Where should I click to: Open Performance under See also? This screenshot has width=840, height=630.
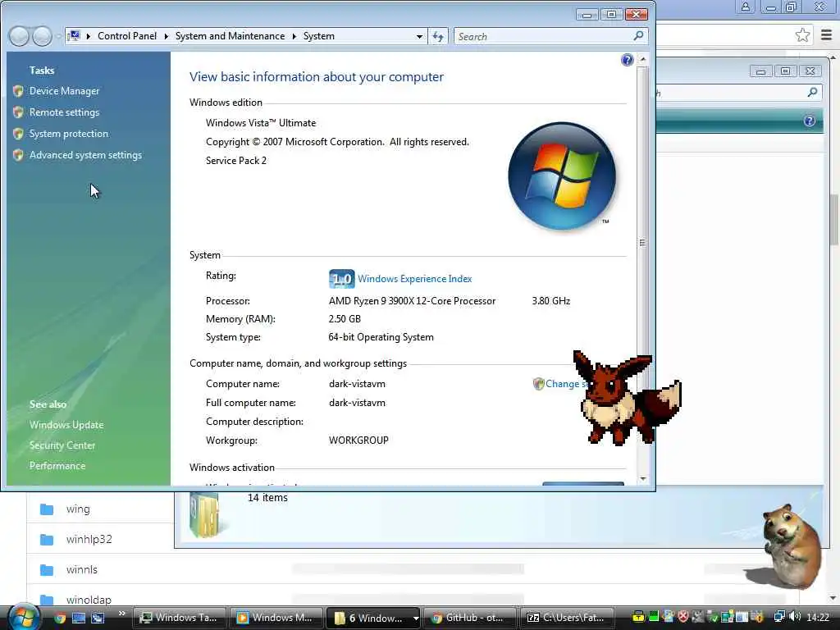click(x=57, y=466)
